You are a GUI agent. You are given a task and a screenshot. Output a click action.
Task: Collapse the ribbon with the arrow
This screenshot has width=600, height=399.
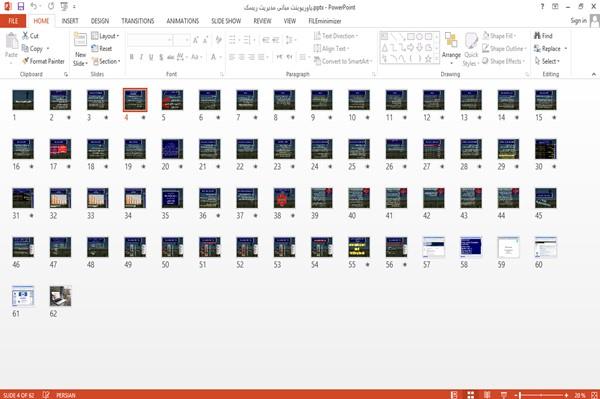(x=594, y=74)
